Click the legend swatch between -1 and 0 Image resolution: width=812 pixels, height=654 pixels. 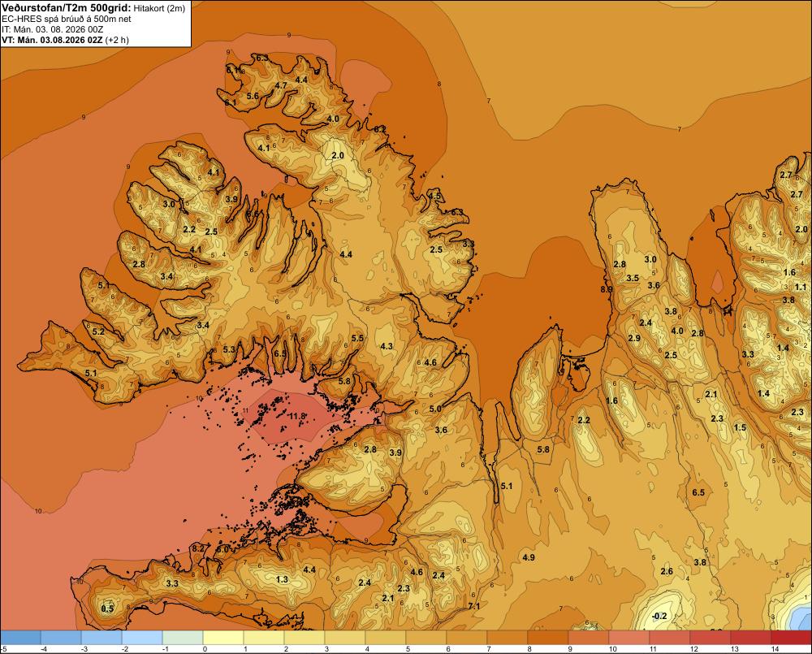pyautogui.click(x=183, y=638)
